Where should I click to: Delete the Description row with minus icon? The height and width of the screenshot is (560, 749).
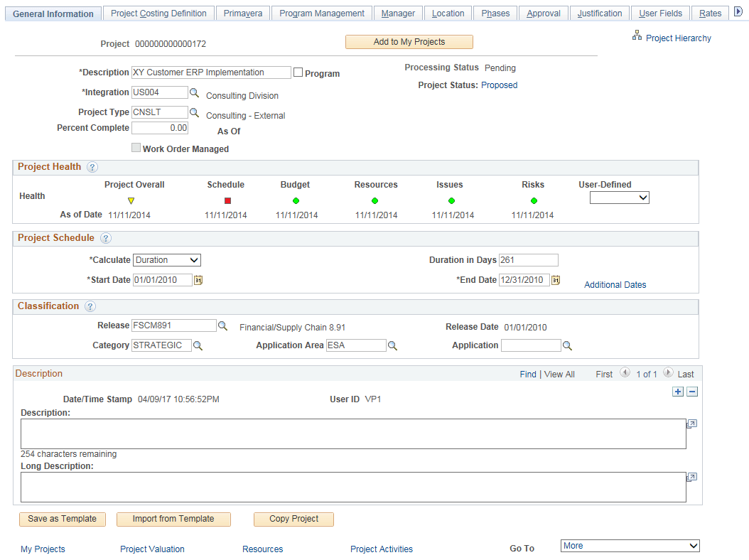click(x=691, y=392)
